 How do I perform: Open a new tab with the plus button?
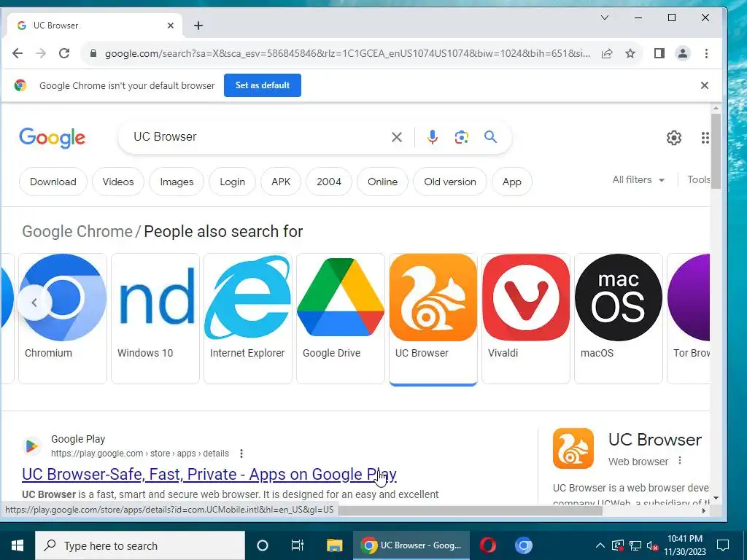198,26
